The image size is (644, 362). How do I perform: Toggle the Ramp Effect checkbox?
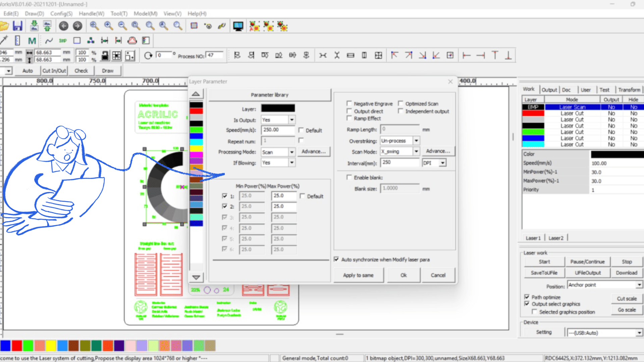click(x=349, y=118)
